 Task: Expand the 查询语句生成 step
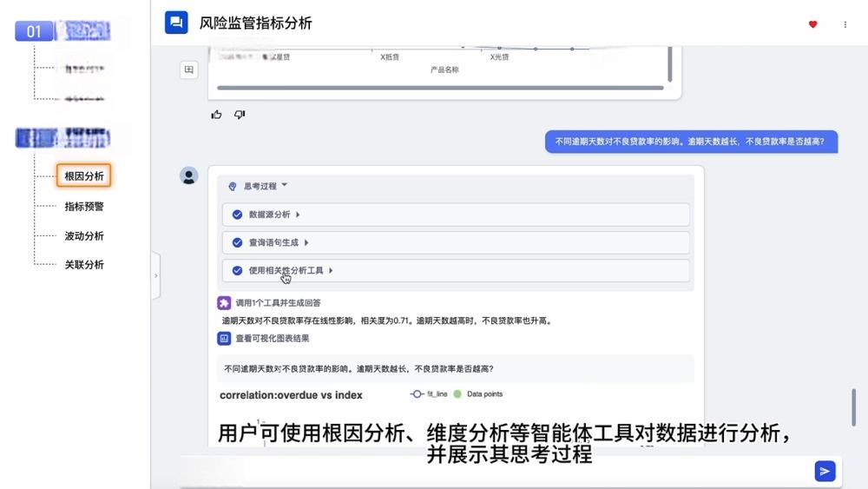(x=306, y=242)
